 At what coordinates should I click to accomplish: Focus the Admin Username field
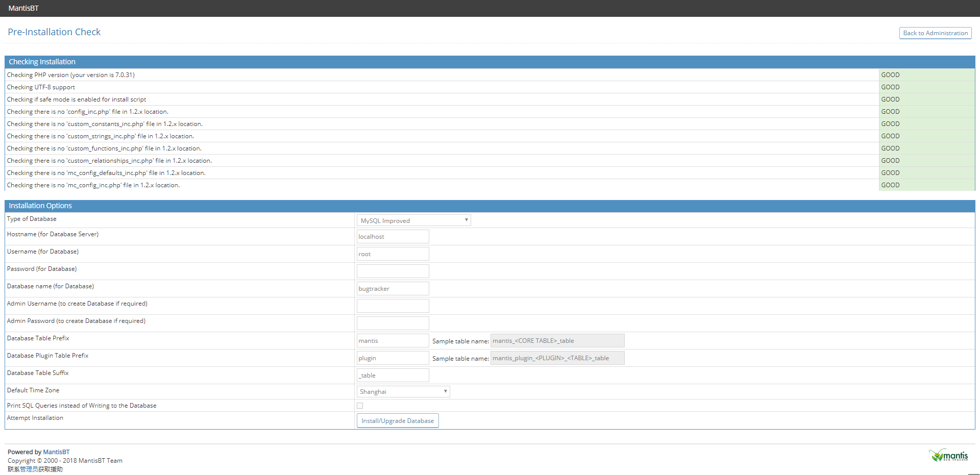(x=393, y=306)
